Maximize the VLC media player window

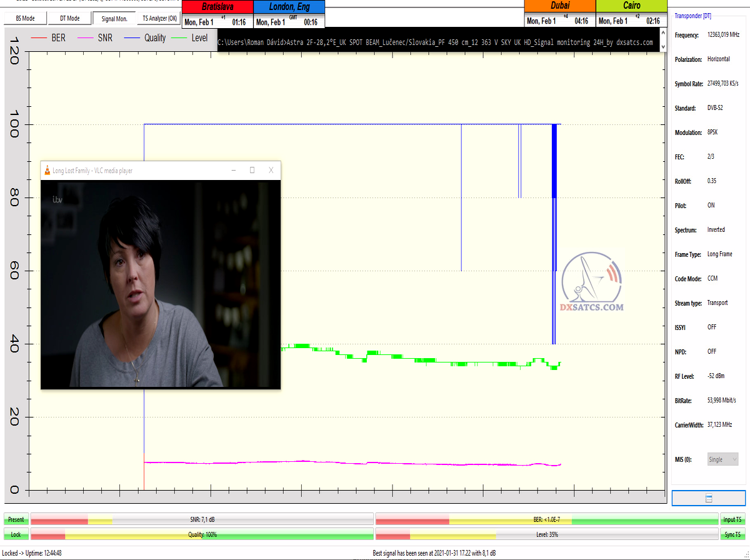coord(252,170)
